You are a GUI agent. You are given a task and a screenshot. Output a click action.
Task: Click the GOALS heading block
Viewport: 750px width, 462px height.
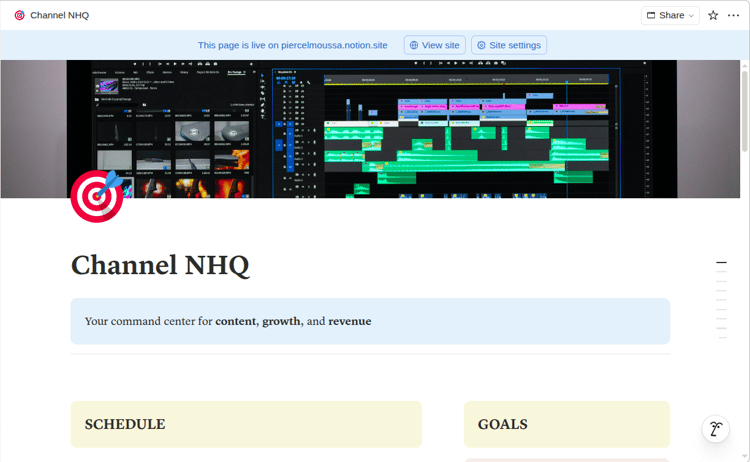point(567,424)
